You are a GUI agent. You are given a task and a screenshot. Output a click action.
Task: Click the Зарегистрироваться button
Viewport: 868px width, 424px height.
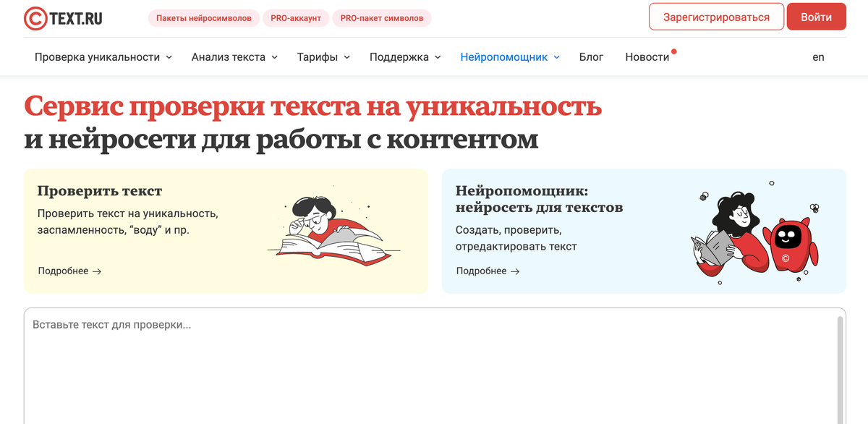tap(716, 17)
